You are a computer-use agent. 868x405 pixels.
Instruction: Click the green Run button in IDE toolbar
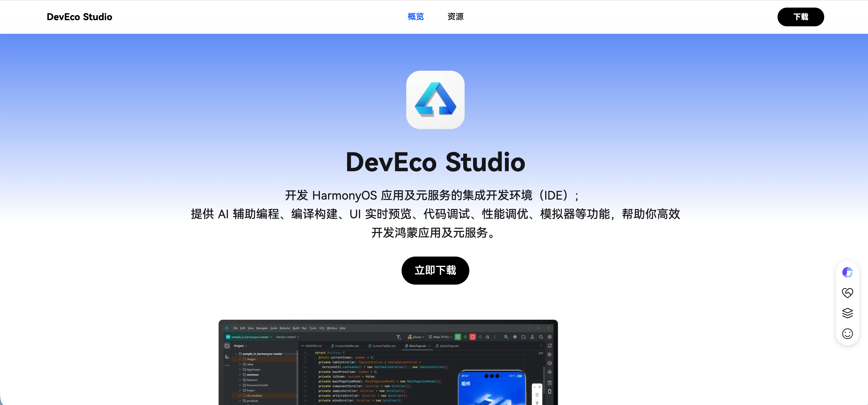pos(458,337)
